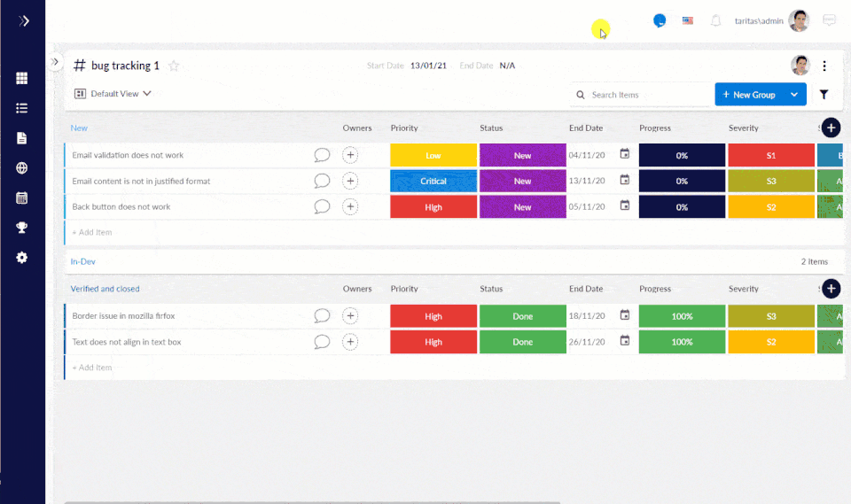Collapse the Verified and closed group
851x504 pixels.
tap(105, 289)
